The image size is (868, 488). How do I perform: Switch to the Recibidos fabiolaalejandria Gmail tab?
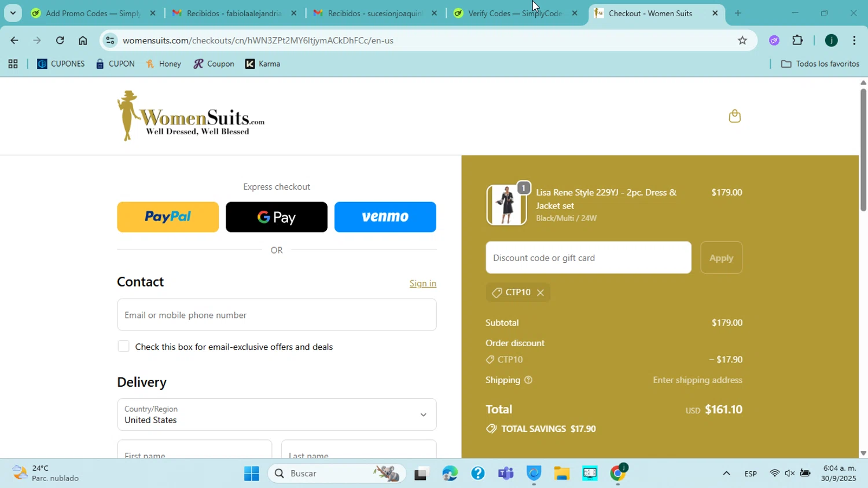click(x=234, y=13)
